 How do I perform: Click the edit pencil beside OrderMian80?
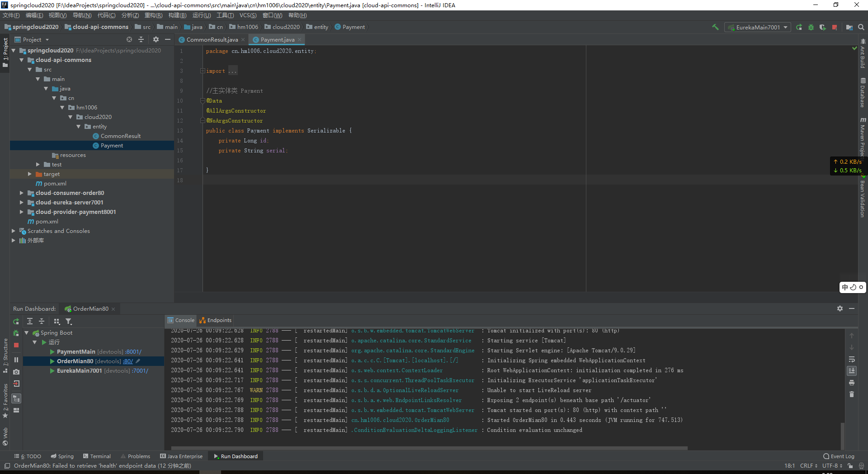[138, 361]
